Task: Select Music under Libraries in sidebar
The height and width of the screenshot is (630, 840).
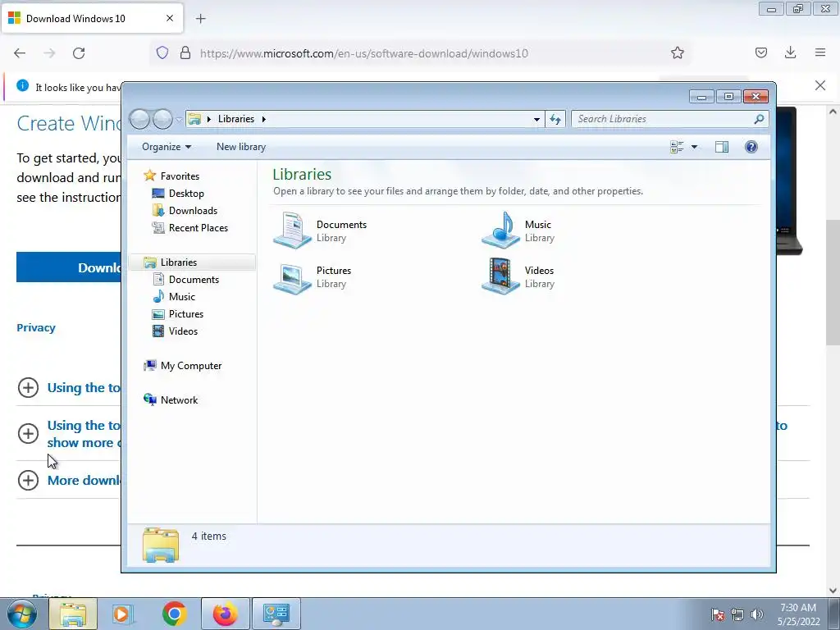Action: (x=181, y=297)
